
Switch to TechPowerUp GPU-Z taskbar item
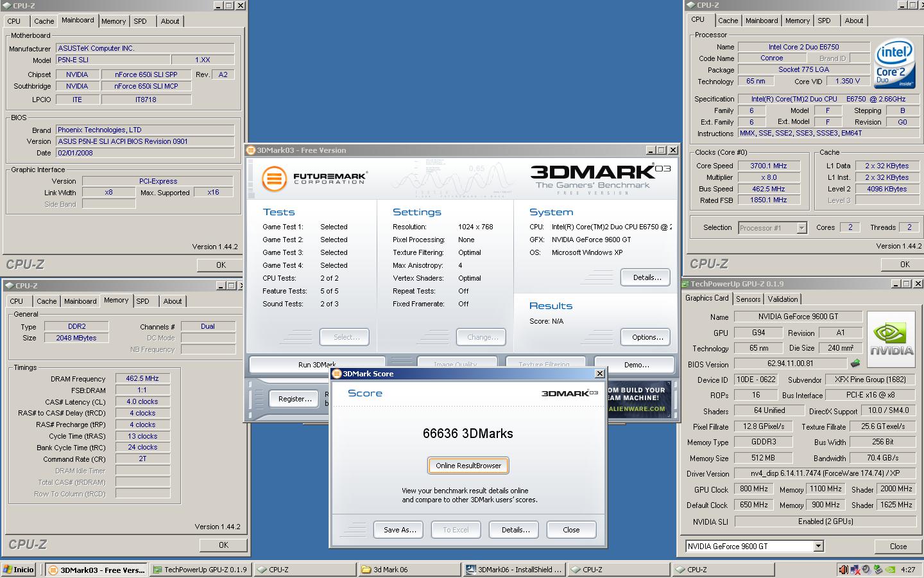click(201, 570)
